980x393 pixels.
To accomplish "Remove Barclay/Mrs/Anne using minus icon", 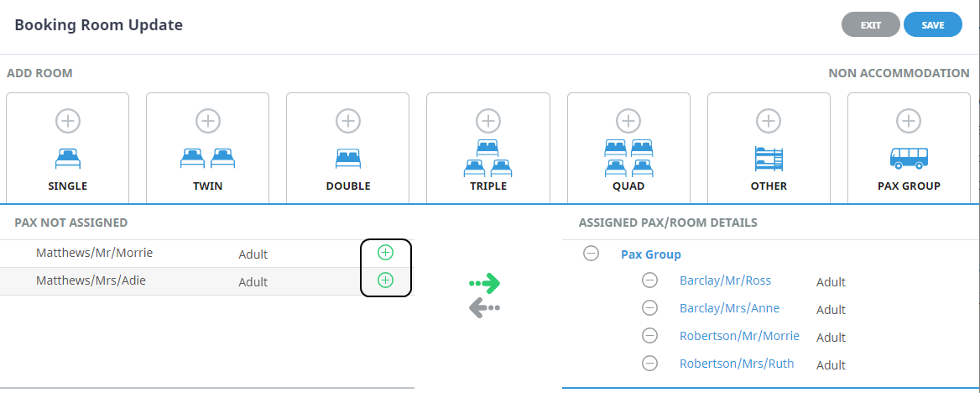I will (649, 308).
